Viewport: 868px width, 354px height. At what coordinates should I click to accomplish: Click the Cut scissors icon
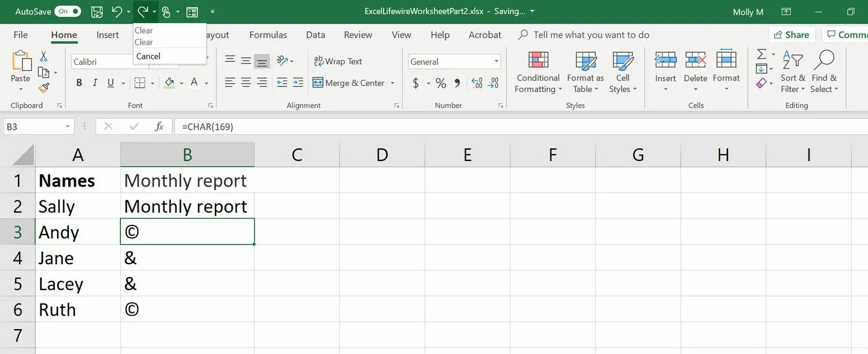43,56
